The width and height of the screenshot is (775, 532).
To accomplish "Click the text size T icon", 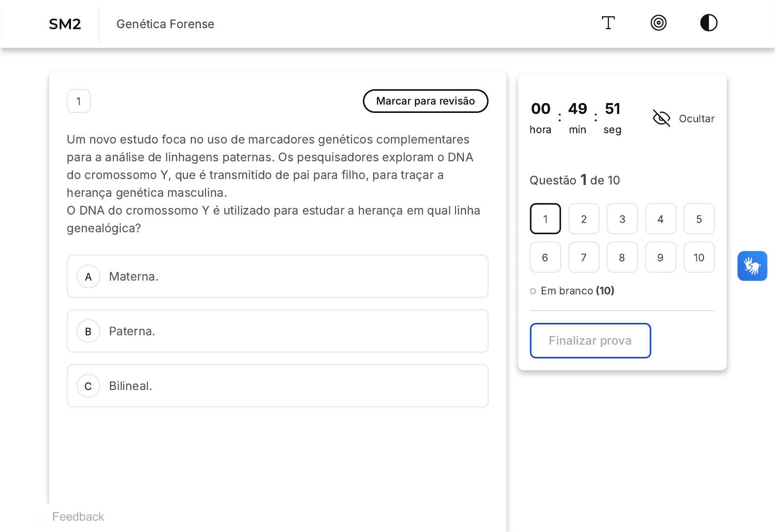I will [608, 23].
